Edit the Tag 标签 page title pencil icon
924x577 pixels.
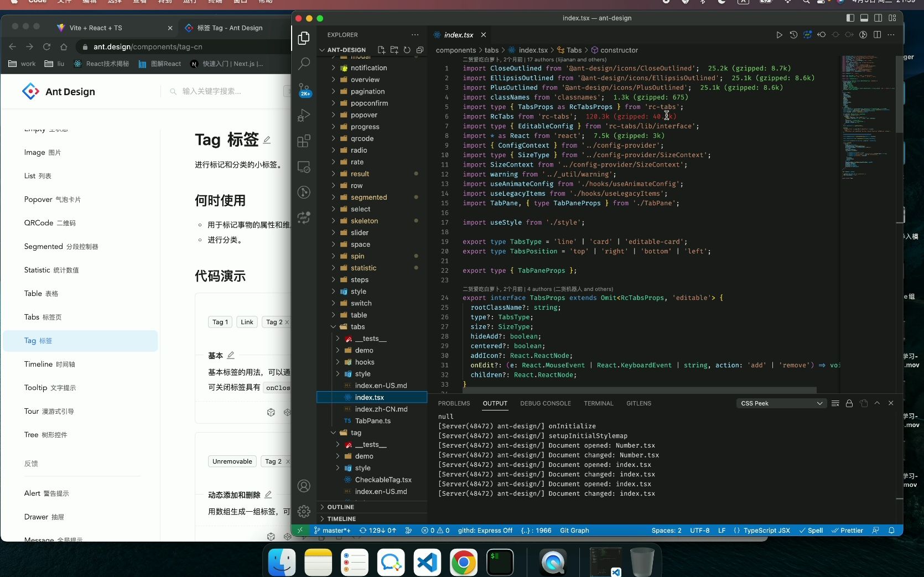pos(267,140)
